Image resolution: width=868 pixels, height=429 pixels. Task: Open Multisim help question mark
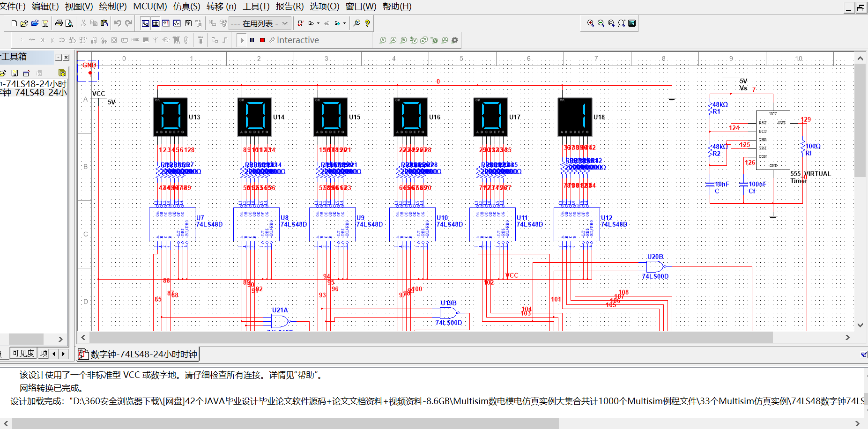click(x=367, y=23)
